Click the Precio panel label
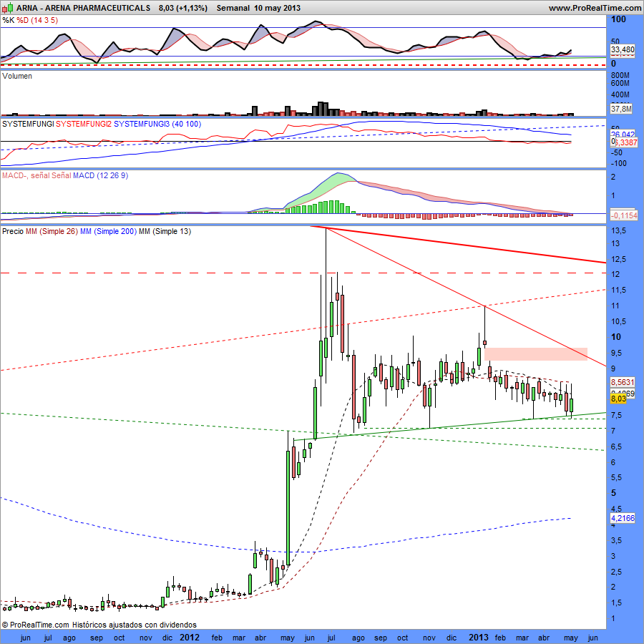 pos(13,231)
